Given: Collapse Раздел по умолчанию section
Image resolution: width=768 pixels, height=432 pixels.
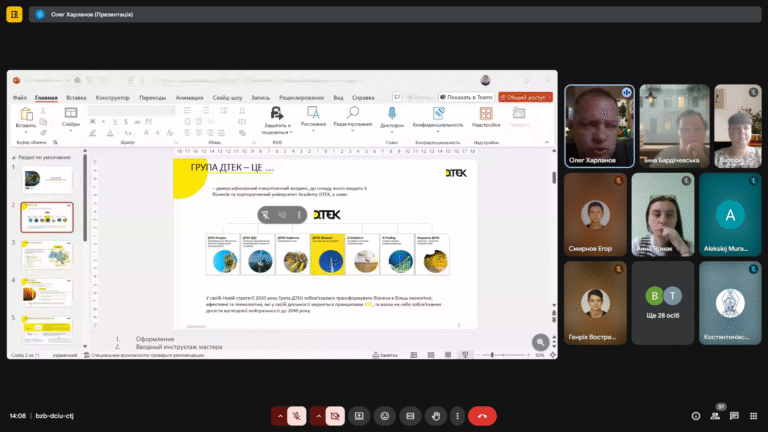Looking at the screenshot, I should tap(14, 157).
